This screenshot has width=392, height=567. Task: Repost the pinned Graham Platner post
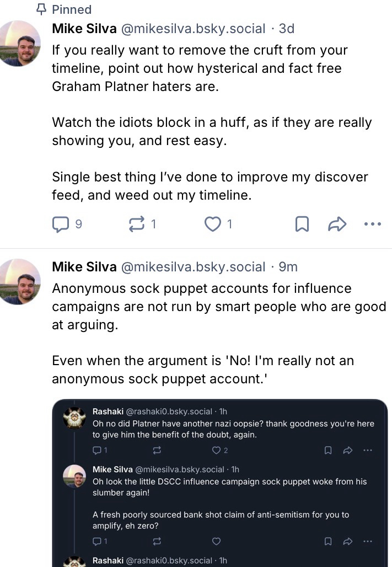(135, 224)
